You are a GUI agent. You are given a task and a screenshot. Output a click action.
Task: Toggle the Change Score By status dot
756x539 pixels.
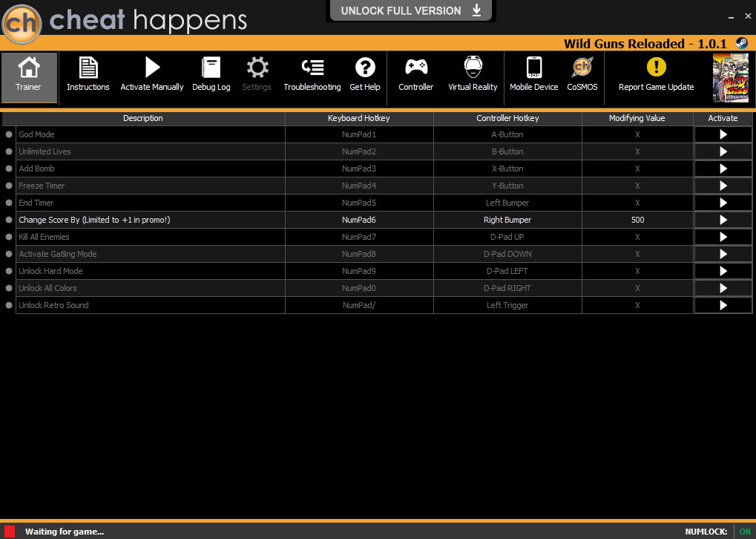(9, 220)
